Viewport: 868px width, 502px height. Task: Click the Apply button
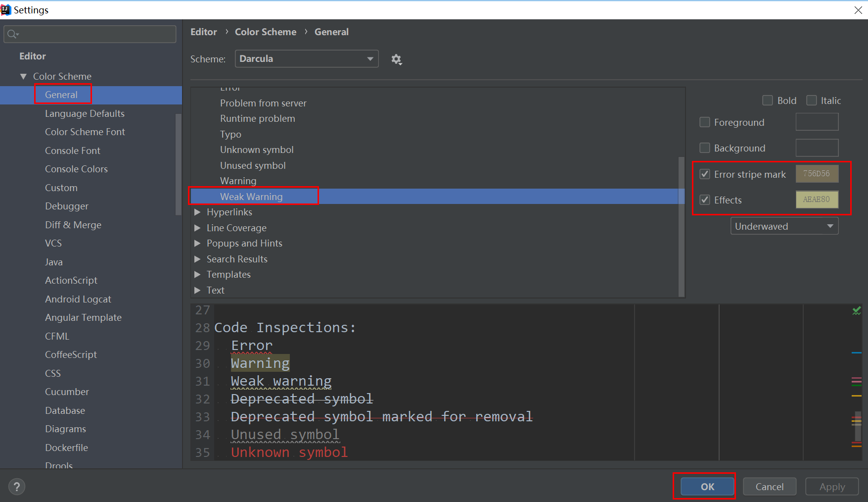[x=832, y=487]
